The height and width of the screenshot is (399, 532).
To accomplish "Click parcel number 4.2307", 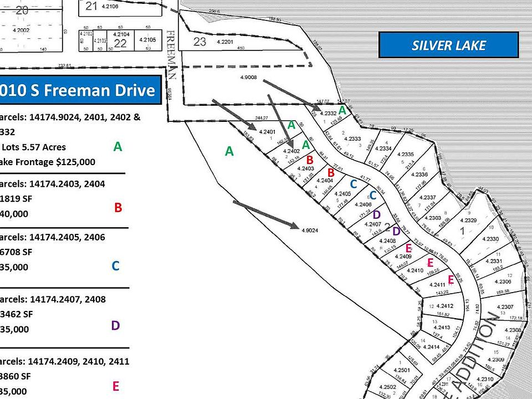I will tap(505, 307).
